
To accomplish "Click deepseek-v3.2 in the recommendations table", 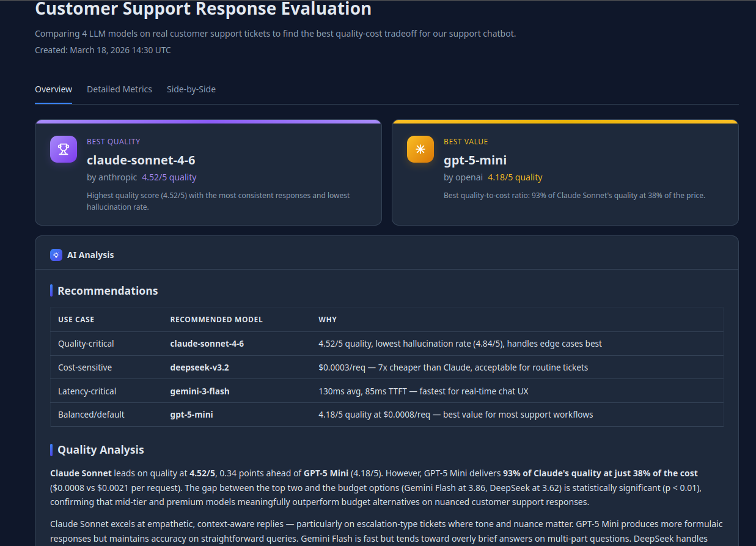I will tap(200, 367).
